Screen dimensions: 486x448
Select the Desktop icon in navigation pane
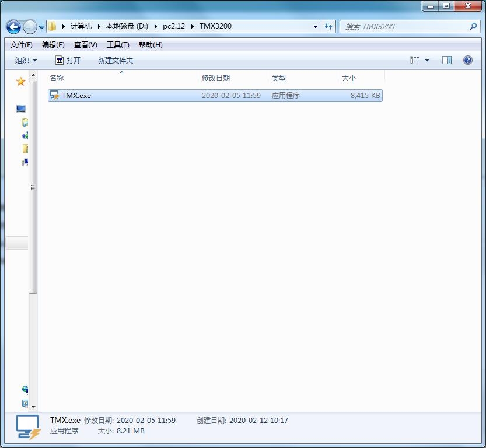point(21,109)
